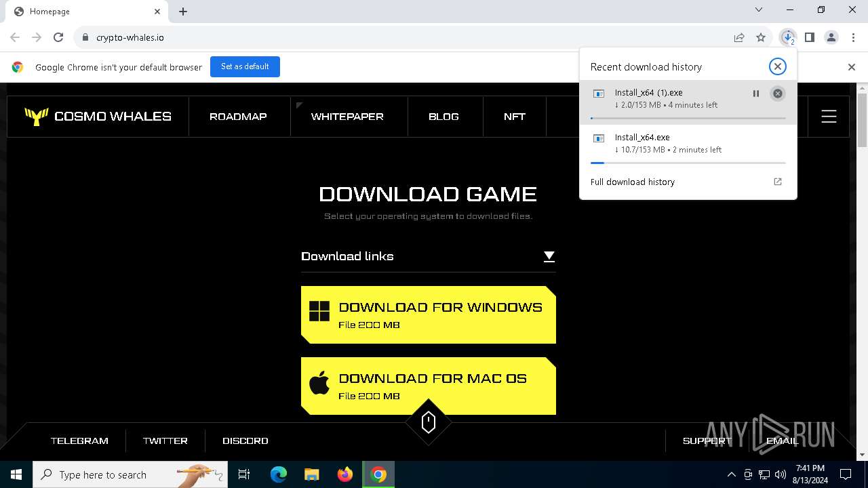Click the Cosmo Whales logo
Screen dimensions: 868x488
tap(98, 117)
